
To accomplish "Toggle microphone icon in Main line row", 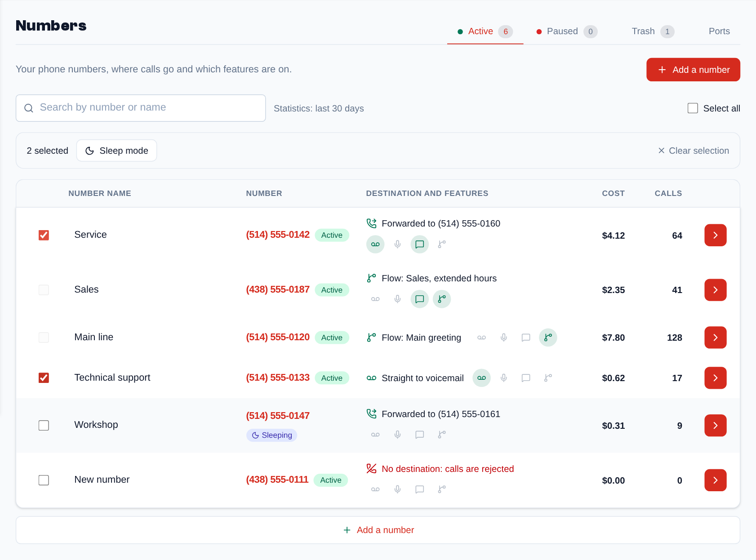I will coord(504,338).
